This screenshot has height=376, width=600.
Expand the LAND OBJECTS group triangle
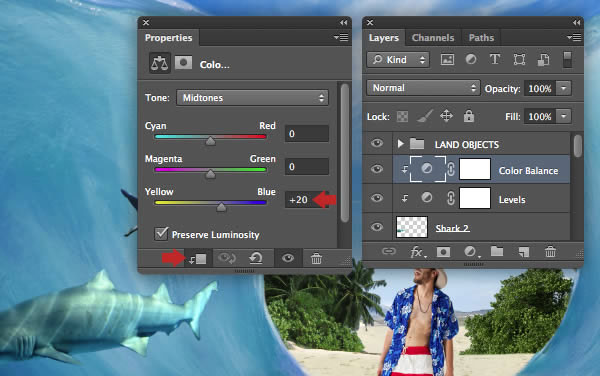[400, 144]
